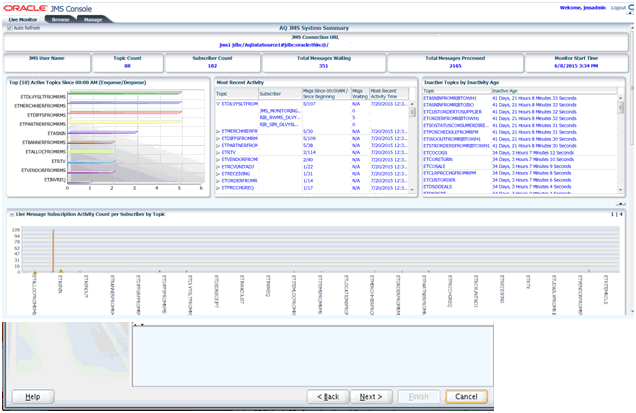Viewport: 636px width, 413px height.
Task: Open the Manage tab
Action: [x=92, y=18]
